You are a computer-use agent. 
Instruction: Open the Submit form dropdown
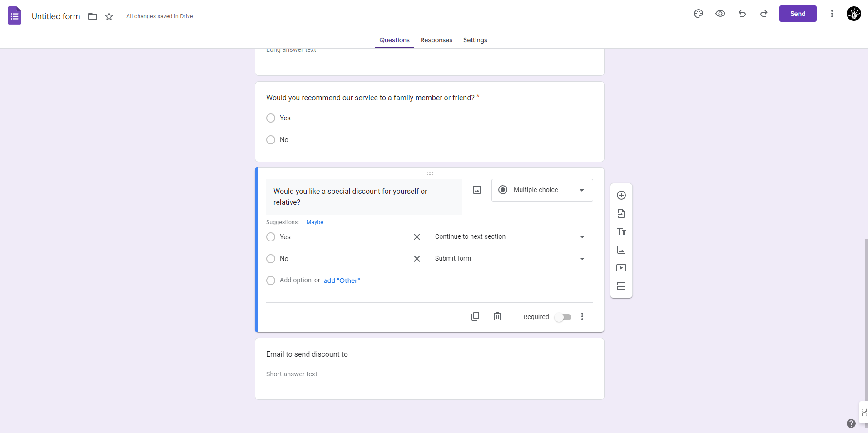(510, 259)
